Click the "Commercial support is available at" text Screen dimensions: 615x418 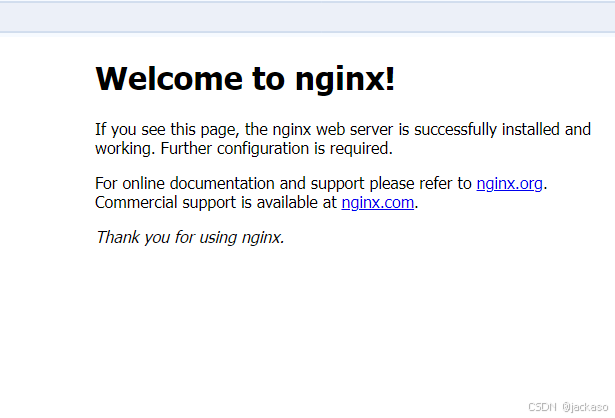[x=216, y=203]
